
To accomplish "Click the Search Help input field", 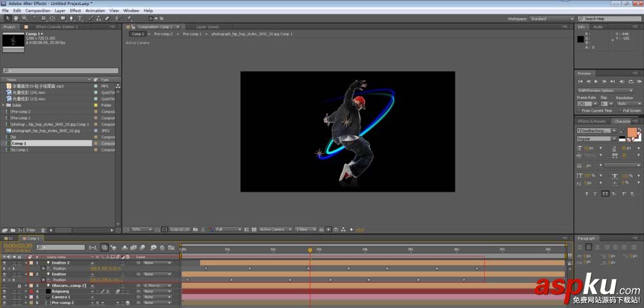I will tap(609, 19).
